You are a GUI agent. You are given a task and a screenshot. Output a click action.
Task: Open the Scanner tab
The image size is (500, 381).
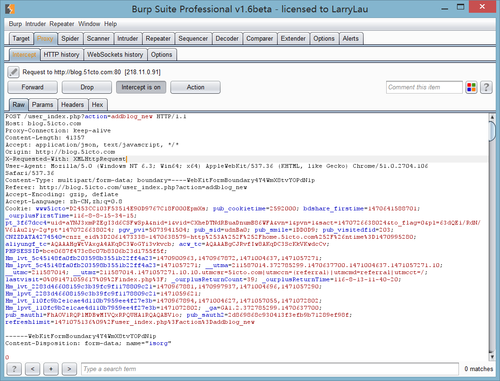(98, 39)
